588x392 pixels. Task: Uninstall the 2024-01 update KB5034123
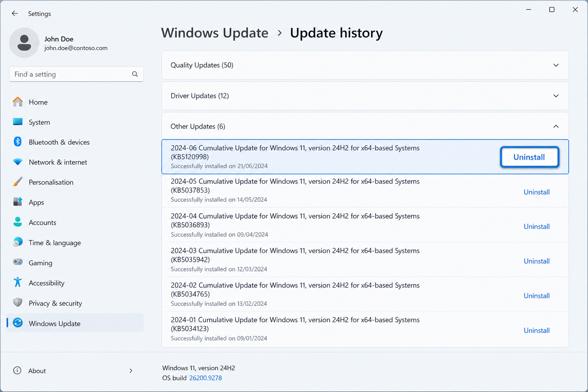(537, 330)
